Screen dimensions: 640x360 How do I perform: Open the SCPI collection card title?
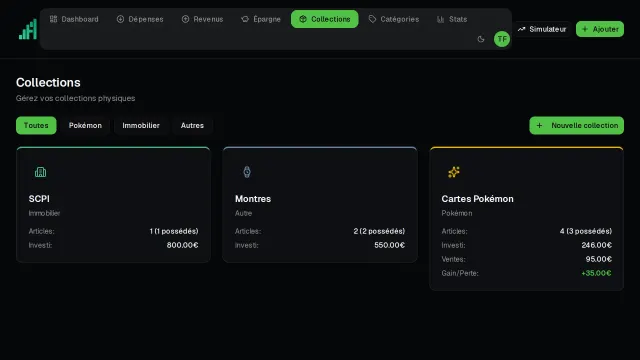39,199
